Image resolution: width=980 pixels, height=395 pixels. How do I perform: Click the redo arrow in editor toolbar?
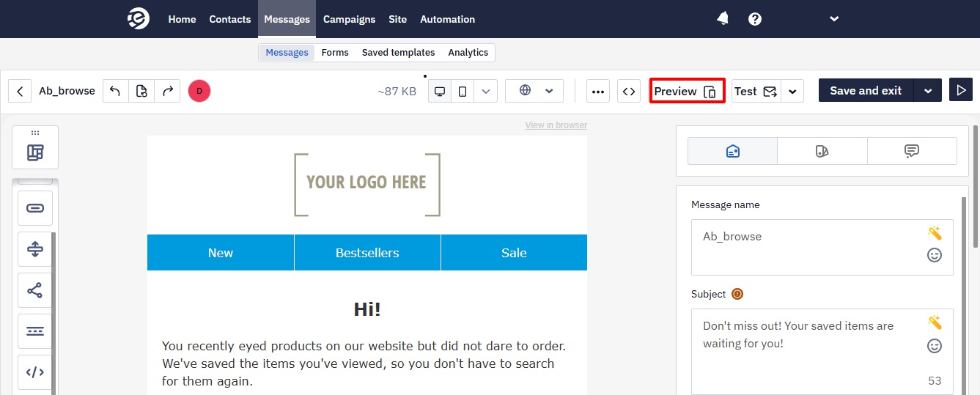pos(167,91)
